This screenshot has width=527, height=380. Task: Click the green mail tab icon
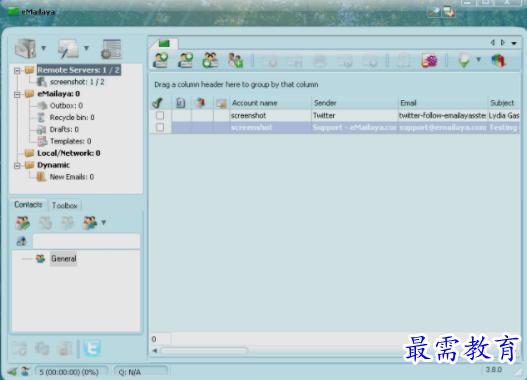coord(164,43)
